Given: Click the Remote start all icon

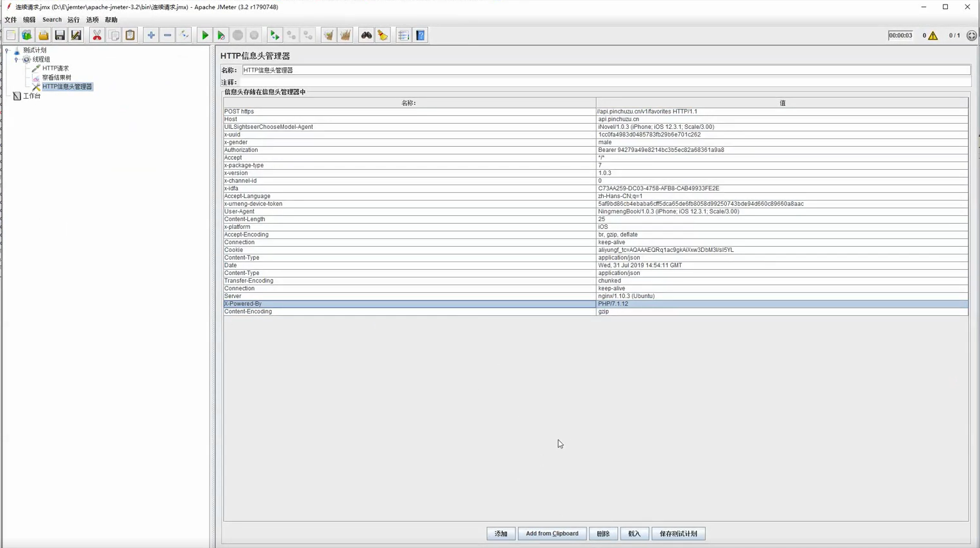Looking at the screenshot, I should pos(274,35).
